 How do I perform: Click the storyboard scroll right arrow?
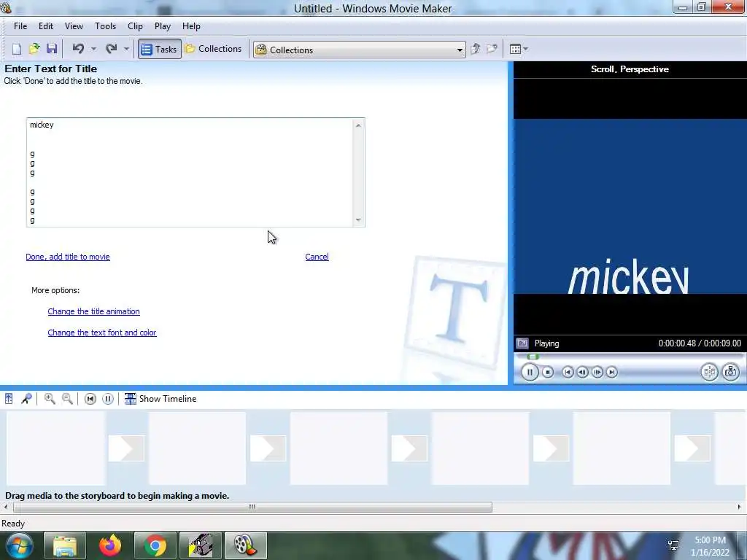click(740, 507)
